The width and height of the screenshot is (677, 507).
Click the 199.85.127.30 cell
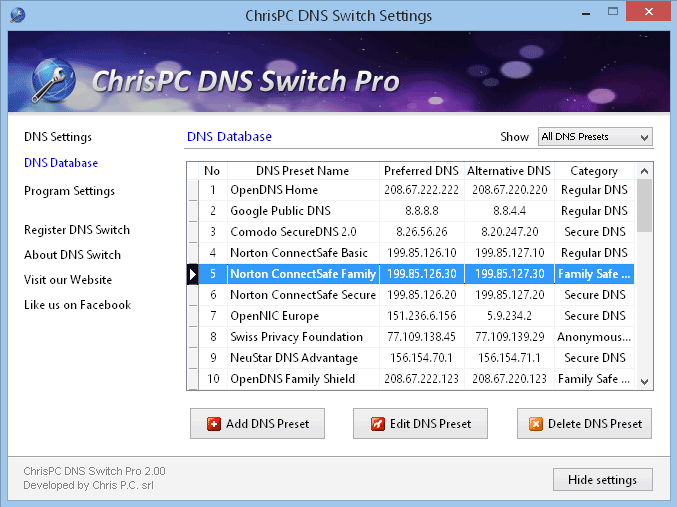click(x=509, y=274)
